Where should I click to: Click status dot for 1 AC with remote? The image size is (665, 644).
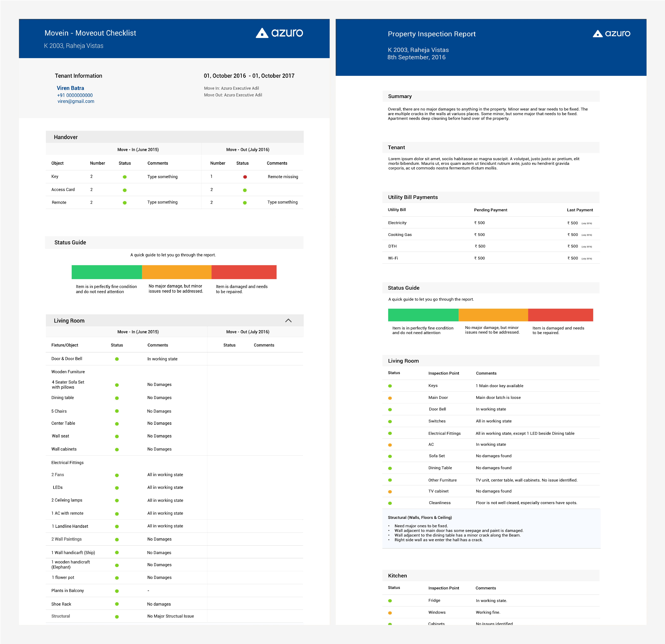[117, 514]
